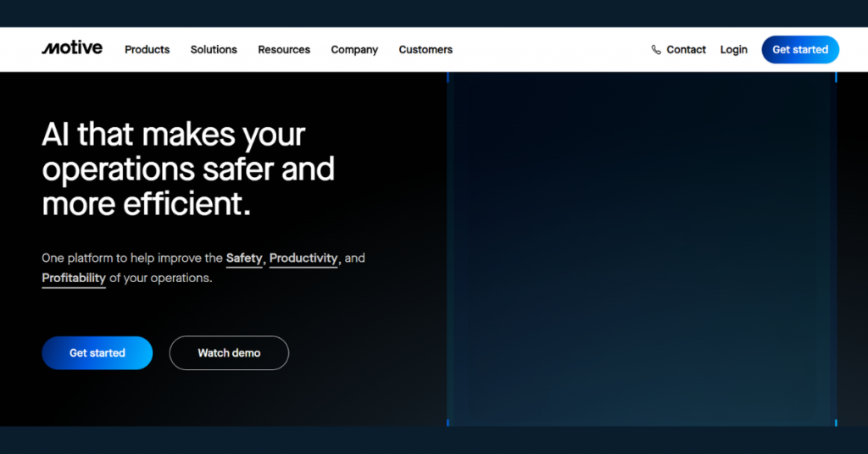The height and width of the screenshot is (454, 868).
Task: Follow the Profitability link
Action: (x=74, y=278)
